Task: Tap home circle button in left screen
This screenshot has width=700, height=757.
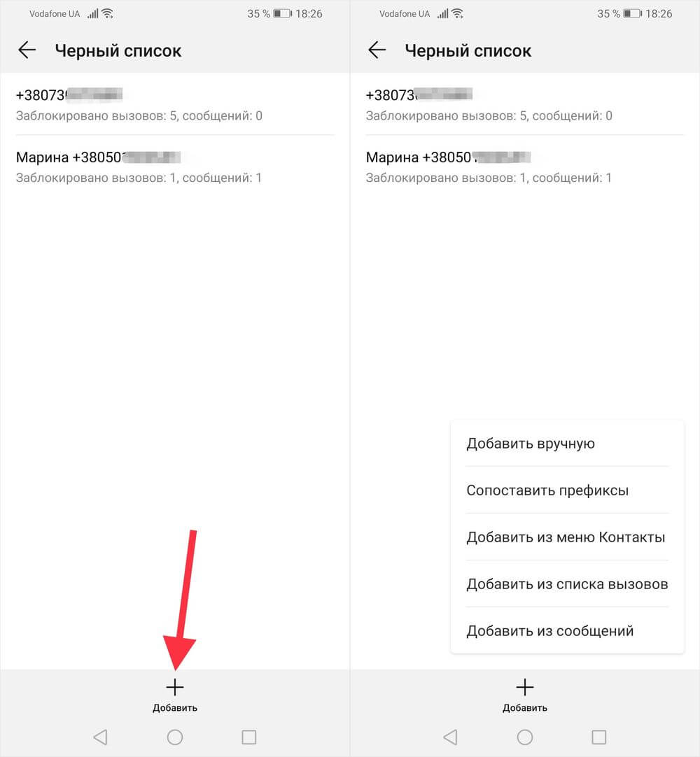Action: point(175,737)
